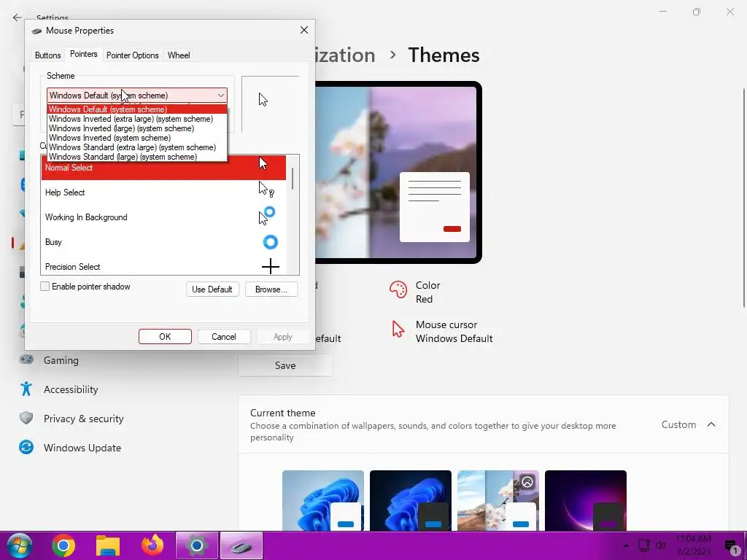Select the Windows dark bloom theme thumbnail

tap(410, 500)
